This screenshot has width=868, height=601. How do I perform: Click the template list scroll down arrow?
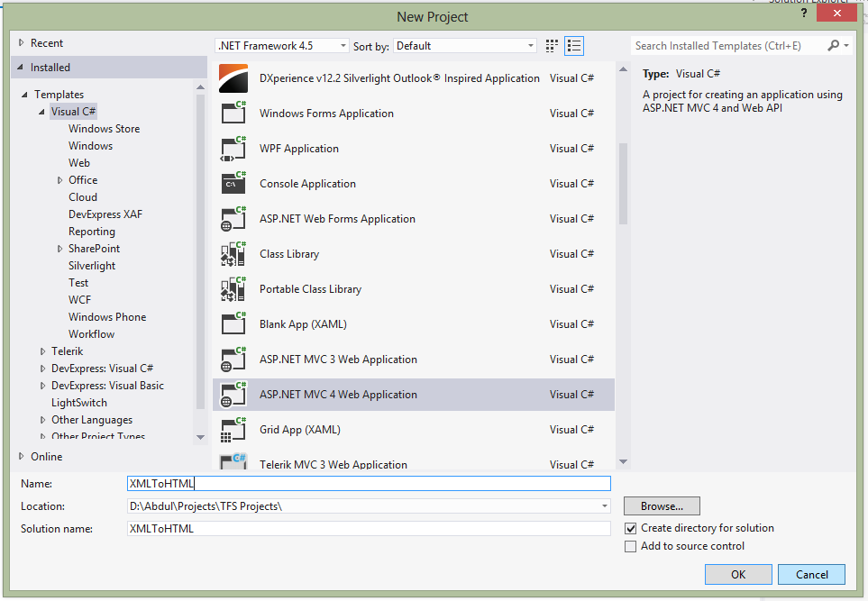[x=623, y=461]
